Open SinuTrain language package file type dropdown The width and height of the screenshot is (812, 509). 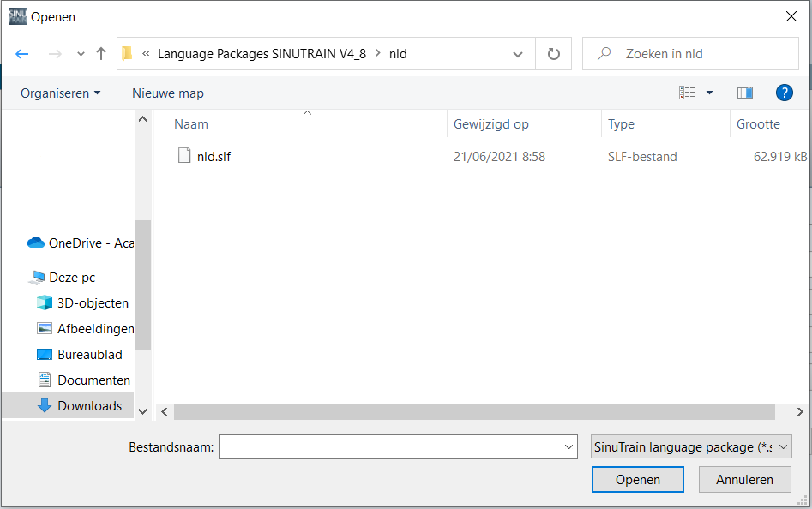pyautogui.click(x=691, y=447)
